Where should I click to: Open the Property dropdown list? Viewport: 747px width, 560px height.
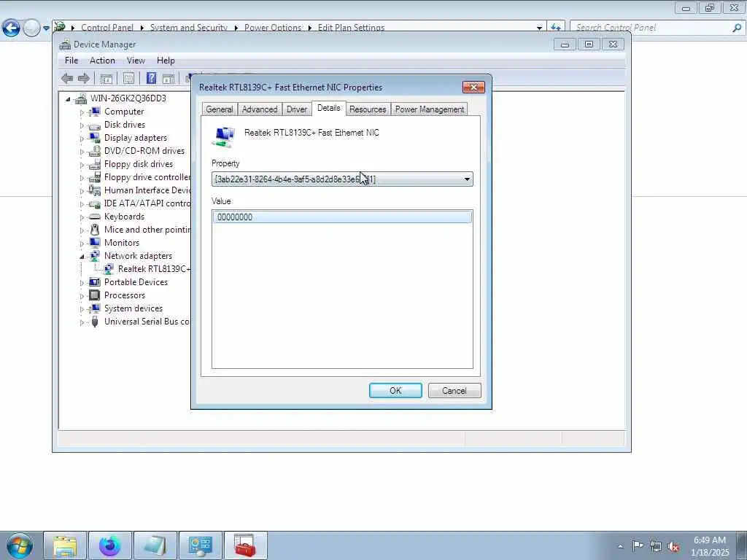pos(467,179)
